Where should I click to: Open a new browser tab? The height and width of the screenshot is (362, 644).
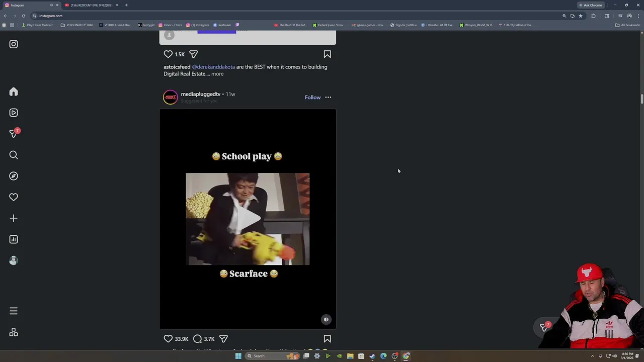[126, 5]
